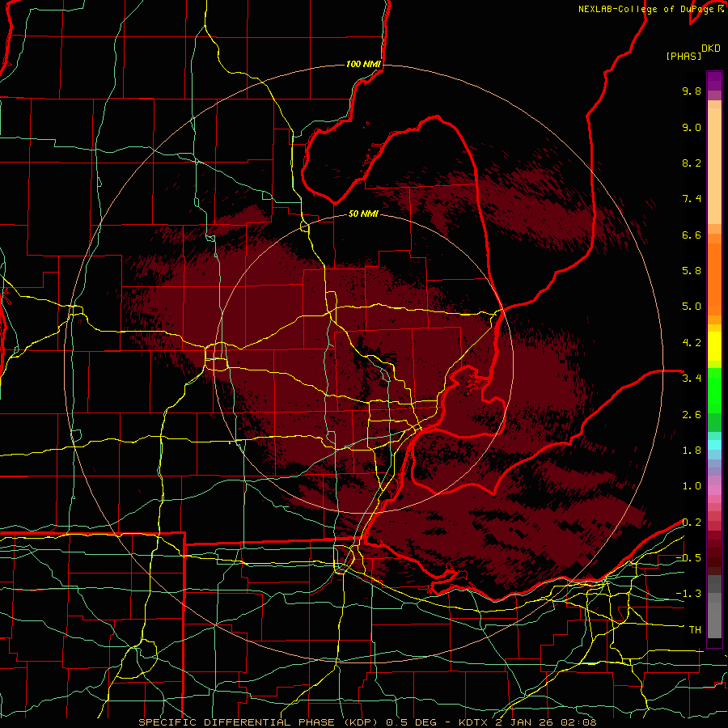Click the 50 NMI range ring label
This screenshot has height=728, width=728.
363,214
